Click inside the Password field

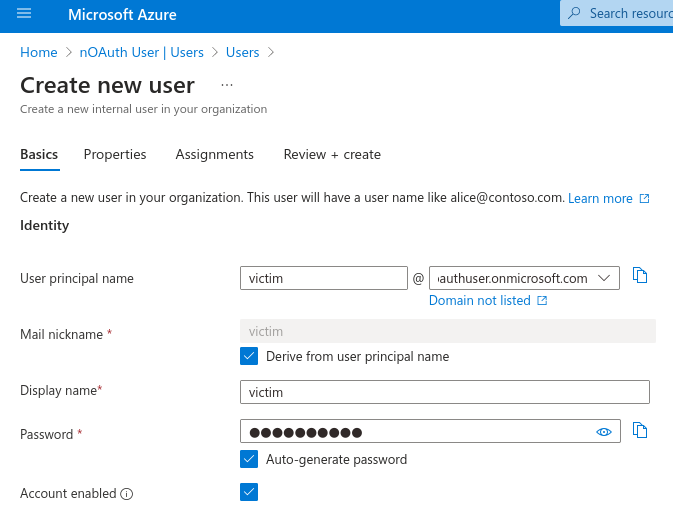(x=430, y=431)
